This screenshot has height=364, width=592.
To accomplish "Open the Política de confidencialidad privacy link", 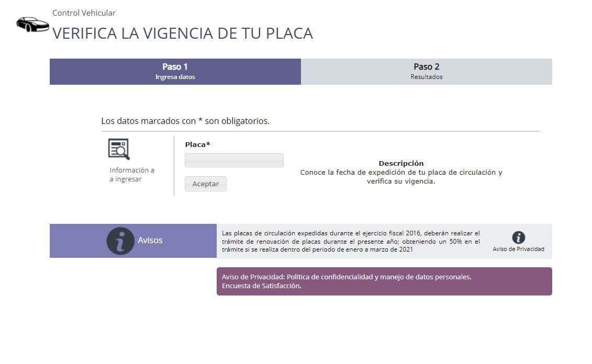I will (x=347, y=277).
